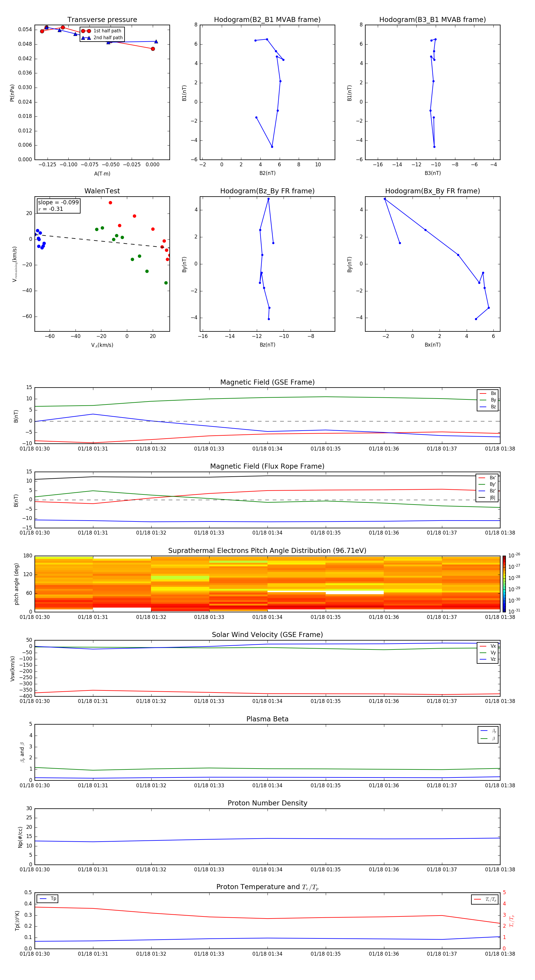The width and height of the screenshot is (535, 980).
Task: Click the "Bx(nT)" x-axis label
Action: (x=432, y=345)
